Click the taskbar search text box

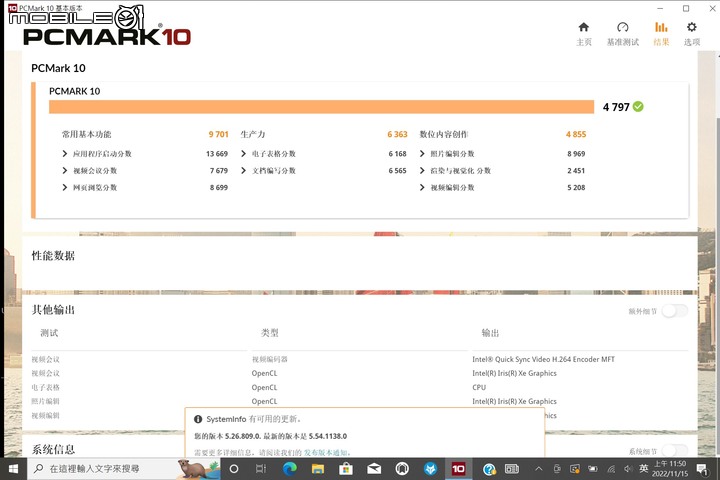pyautogui.click(x=122, y=469)
